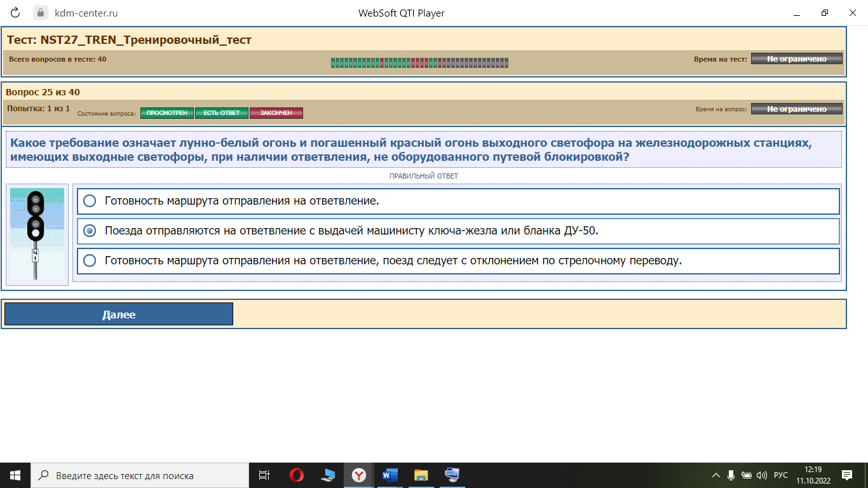Click the 'Попытка: 1 из 1' text
Image resolution: width=868 pixels, height=488 pixels.
coord(38,109)
